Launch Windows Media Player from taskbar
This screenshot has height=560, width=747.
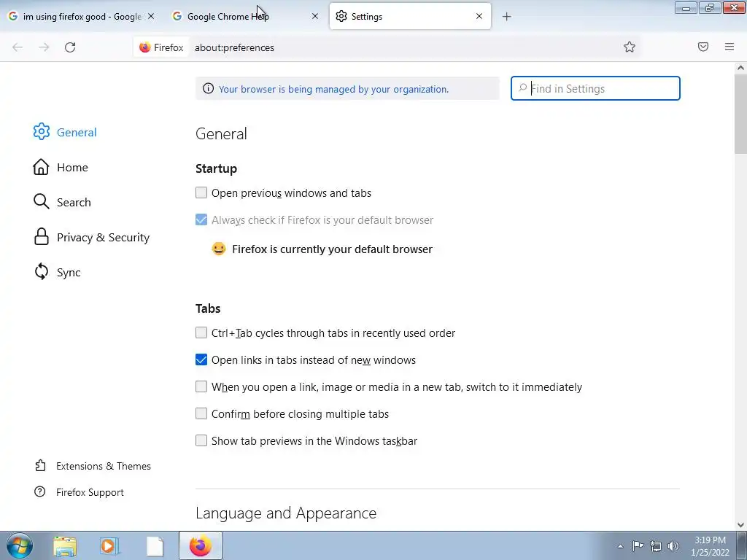109,545
